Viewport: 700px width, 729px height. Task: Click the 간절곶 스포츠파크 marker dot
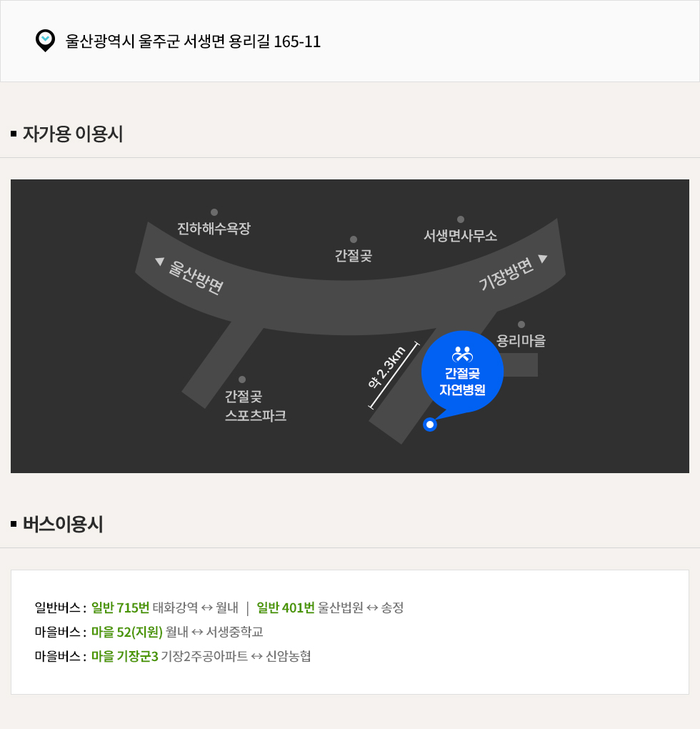tap(242, 380)
